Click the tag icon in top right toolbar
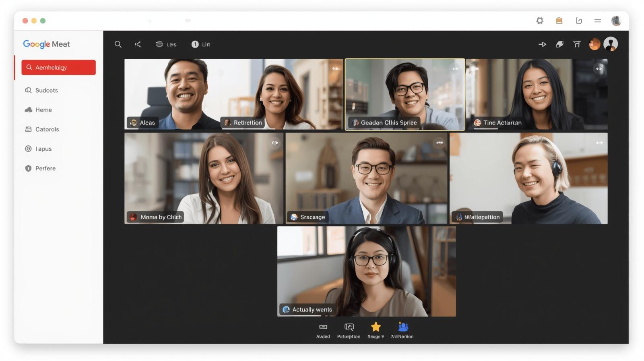The width and height of the screenshot is (644, 361). tap(559, 44)
